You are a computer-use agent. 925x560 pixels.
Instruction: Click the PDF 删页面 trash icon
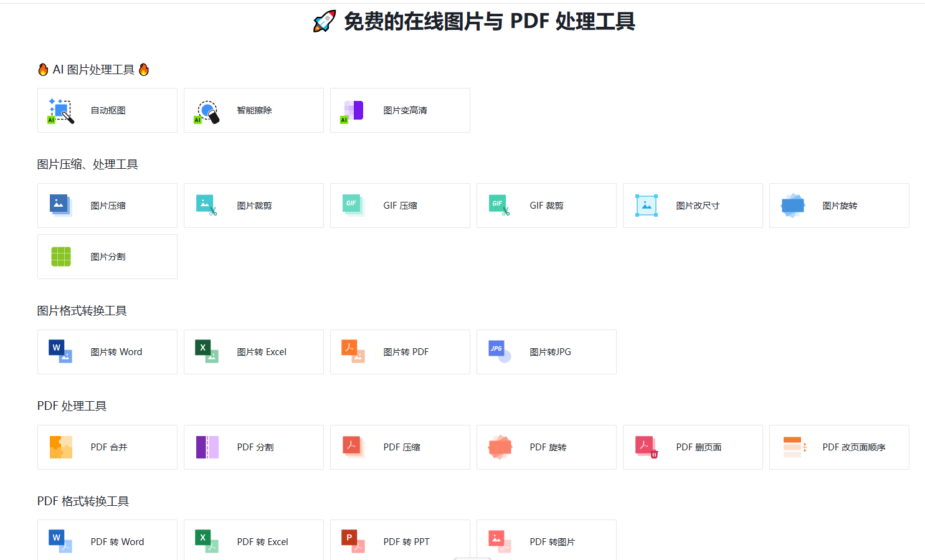pos(647,447)
